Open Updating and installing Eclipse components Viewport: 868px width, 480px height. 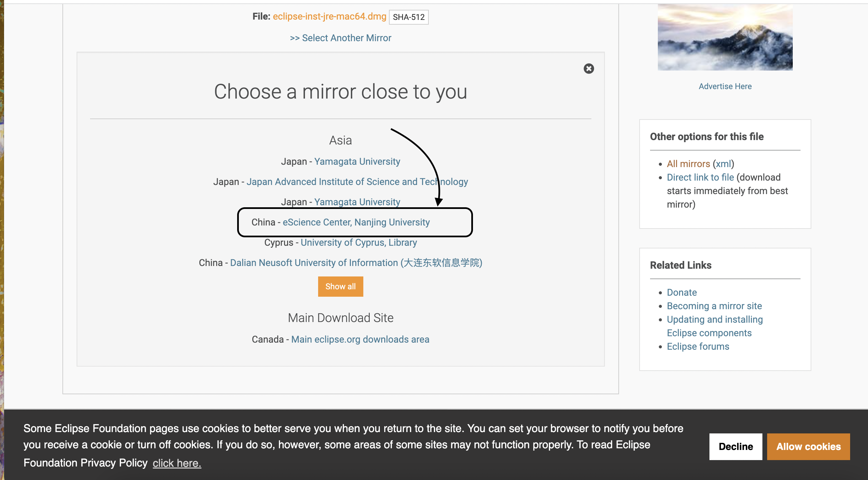(715, 326)
